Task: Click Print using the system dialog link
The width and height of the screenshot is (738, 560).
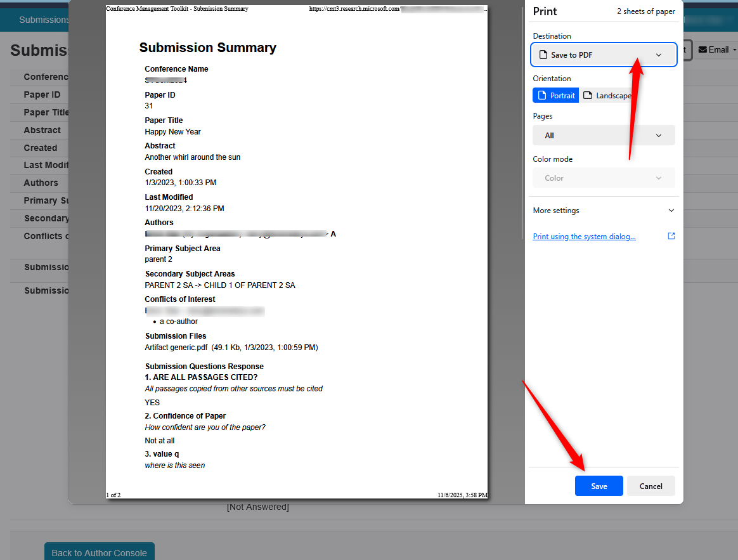Action: 584,237
